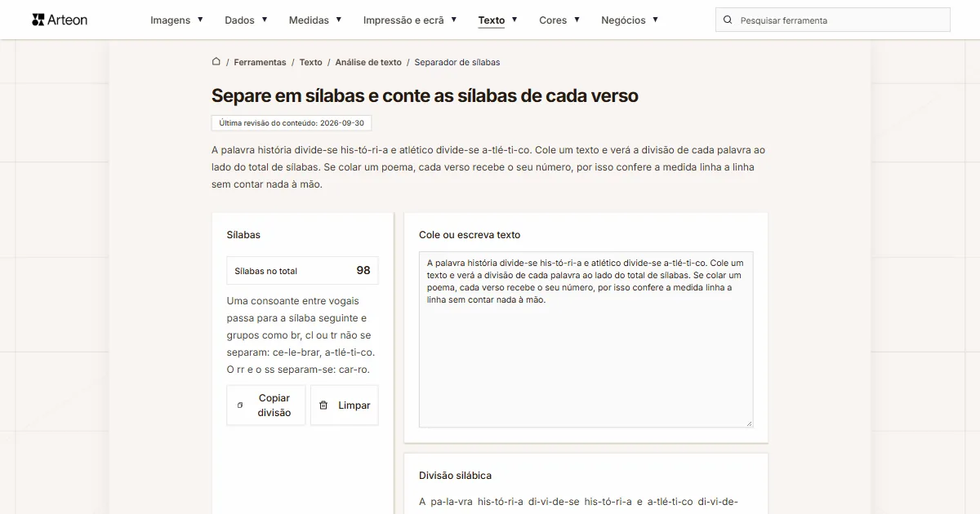This screenshot has width=980, height=514.
Task: Go to Análise de texto breadcrumb
Action: tap(368, 62)
